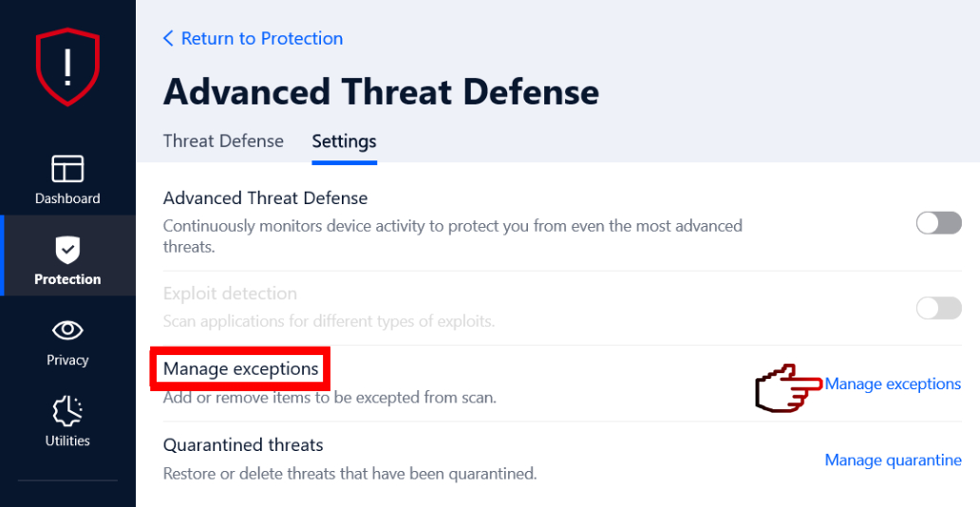This screenshot has height=507, width=980.
Task: Select the Protection shield icon
Action: 67,250
